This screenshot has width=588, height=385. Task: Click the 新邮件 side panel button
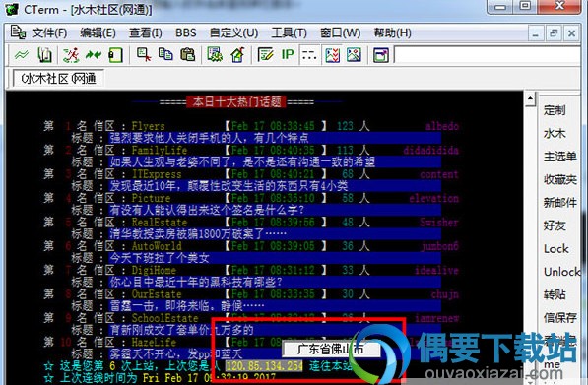[559, 203]
